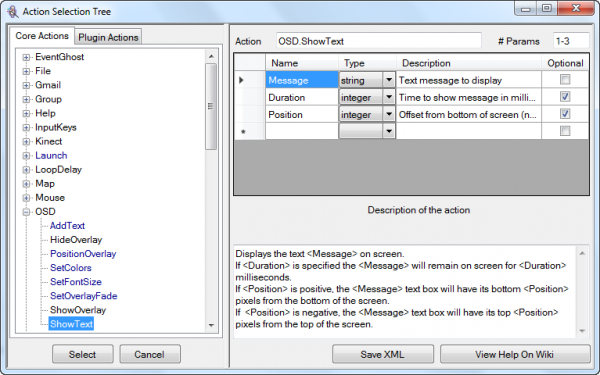Open the Type dropdown for Position
600x375 pixels.
389,114
